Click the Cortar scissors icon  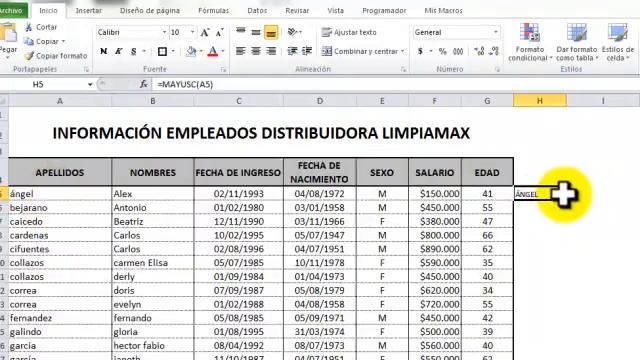point(29,27)
